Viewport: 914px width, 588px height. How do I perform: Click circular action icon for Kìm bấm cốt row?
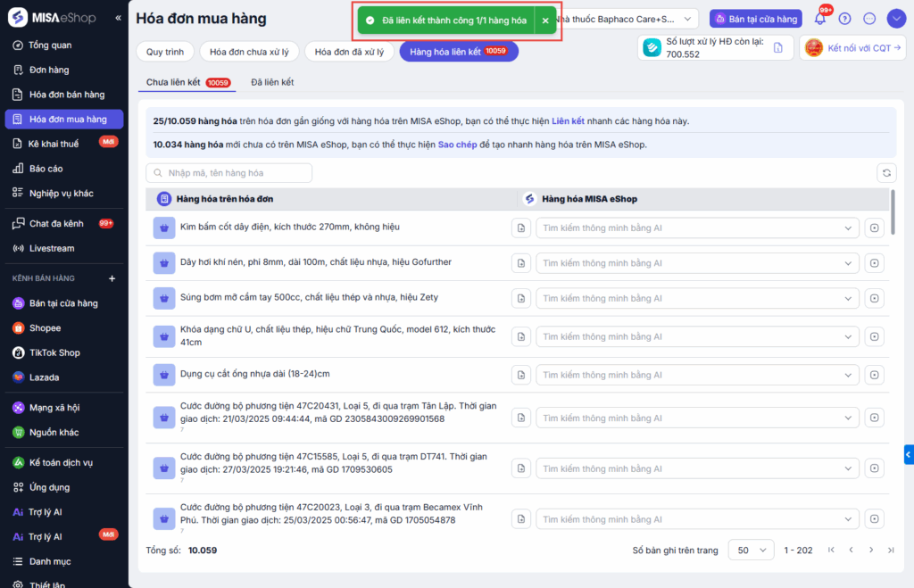click(875, 228)
